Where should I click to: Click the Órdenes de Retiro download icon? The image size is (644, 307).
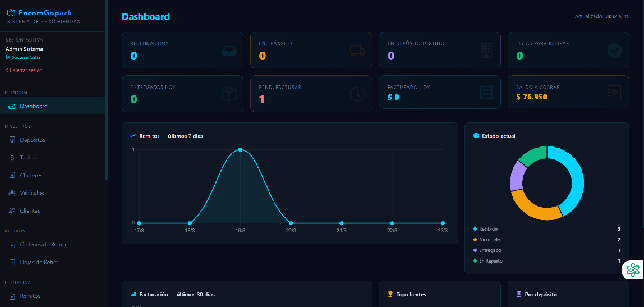pyautogui.click(x=12, y=245)
